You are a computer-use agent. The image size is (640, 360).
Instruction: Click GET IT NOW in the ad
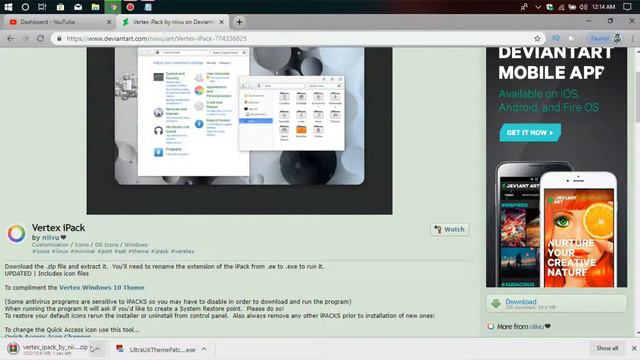pos(530,133)
